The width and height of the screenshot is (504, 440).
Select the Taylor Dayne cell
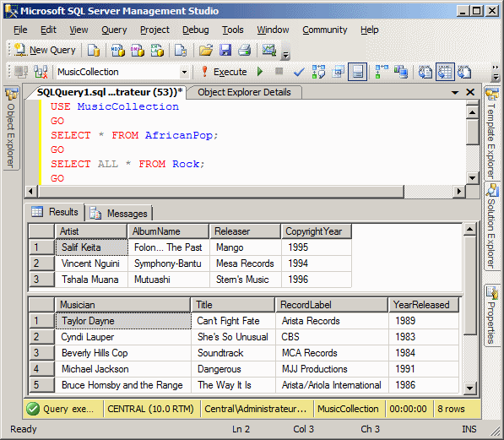pos(123,321)
